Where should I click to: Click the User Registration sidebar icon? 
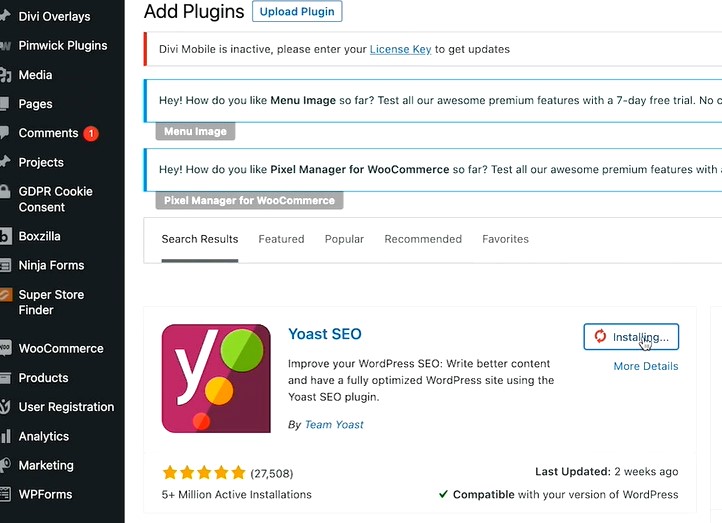pyautogui.click(x=5, y=407)
